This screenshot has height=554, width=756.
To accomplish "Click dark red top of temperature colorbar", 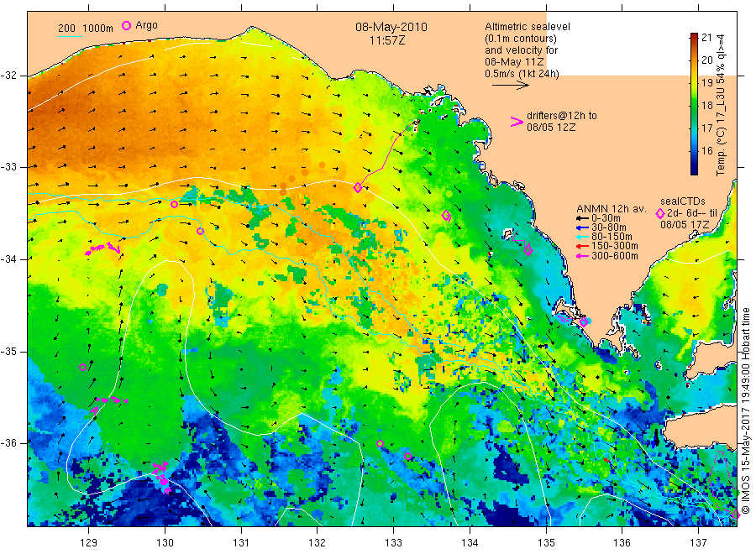I will click(x=694, y=37).
